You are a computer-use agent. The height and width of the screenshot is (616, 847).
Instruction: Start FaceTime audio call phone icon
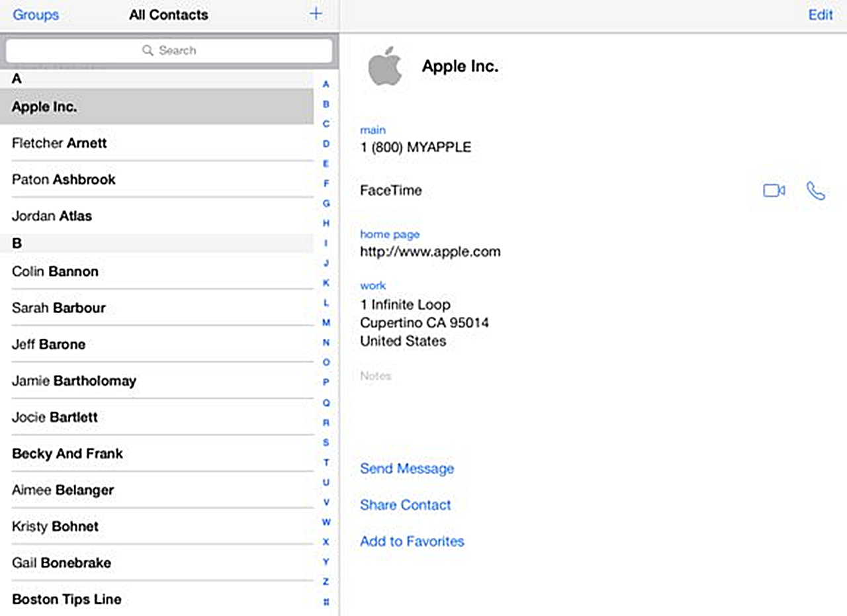(x=816, y=191)
